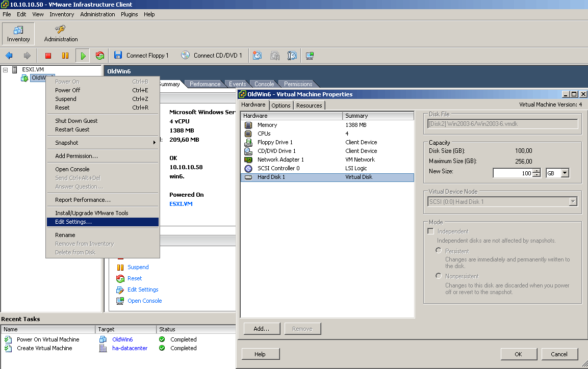Click the Suspend command link
Screen dimensions: 588x369
coord(138,267)
